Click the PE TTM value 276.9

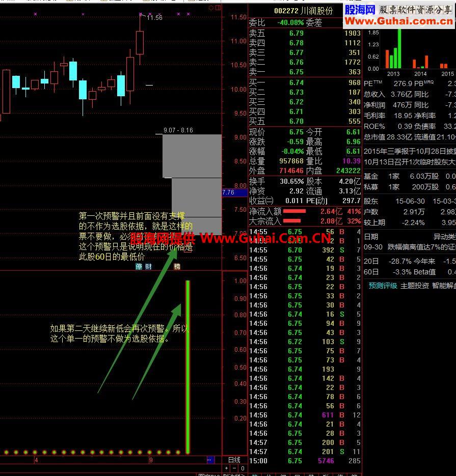pos(403,83)
